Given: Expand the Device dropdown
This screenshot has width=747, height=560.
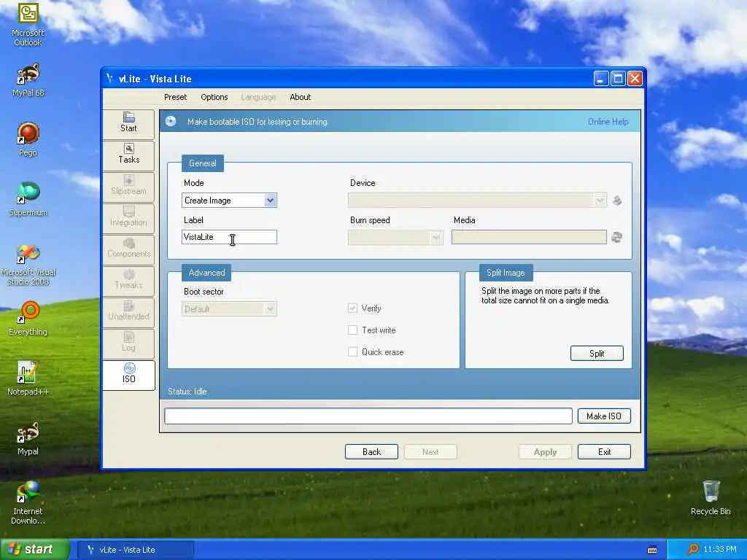Looking at the screenshot, I should coord(600,201).
